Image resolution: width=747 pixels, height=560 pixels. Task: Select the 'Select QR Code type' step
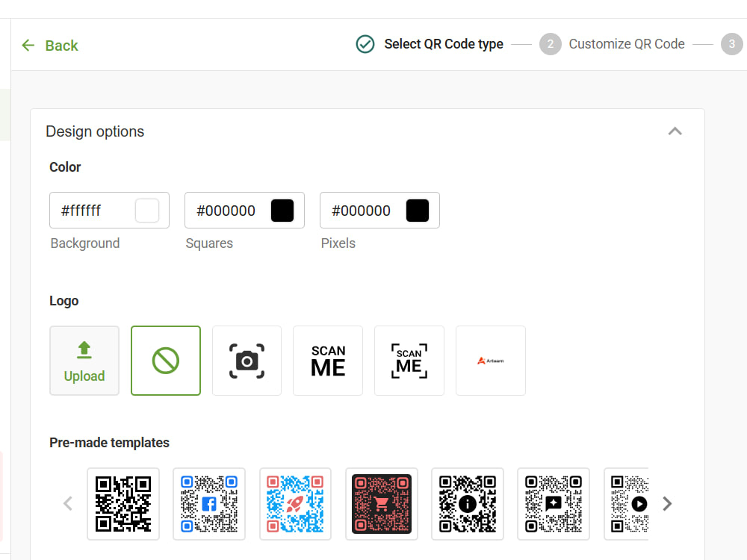tap(444, 44)
